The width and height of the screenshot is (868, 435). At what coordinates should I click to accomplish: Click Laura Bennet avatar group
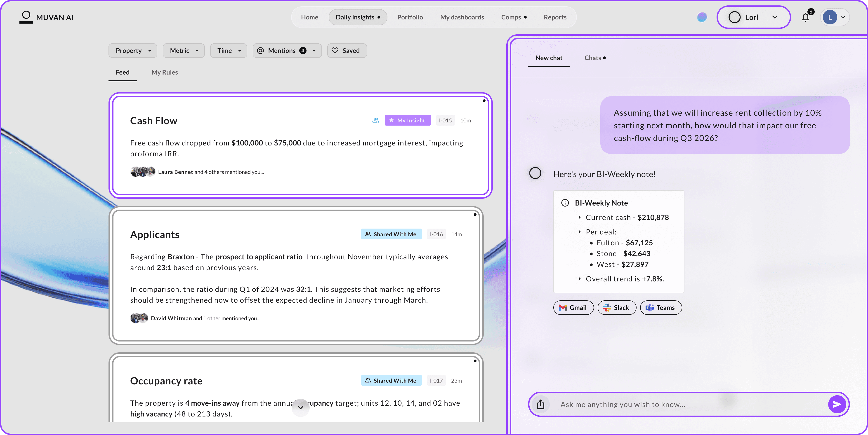point(143,172)
